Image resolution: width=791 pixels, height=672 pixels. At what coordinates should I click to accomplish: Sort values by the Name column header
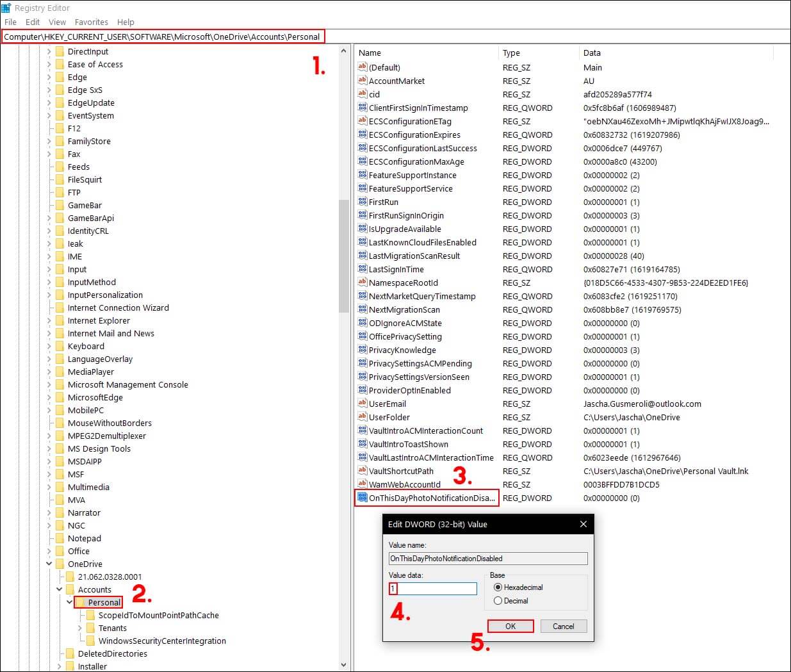pos(426,53)
